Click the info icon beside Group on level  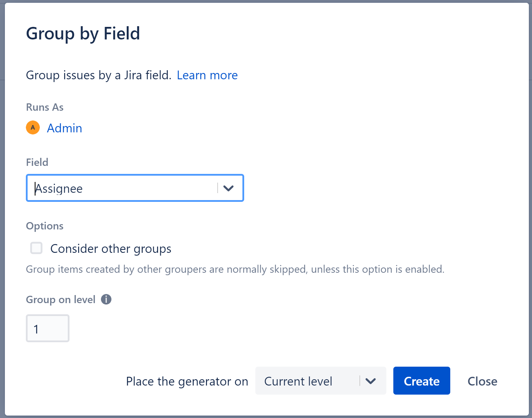click(106, 299)
